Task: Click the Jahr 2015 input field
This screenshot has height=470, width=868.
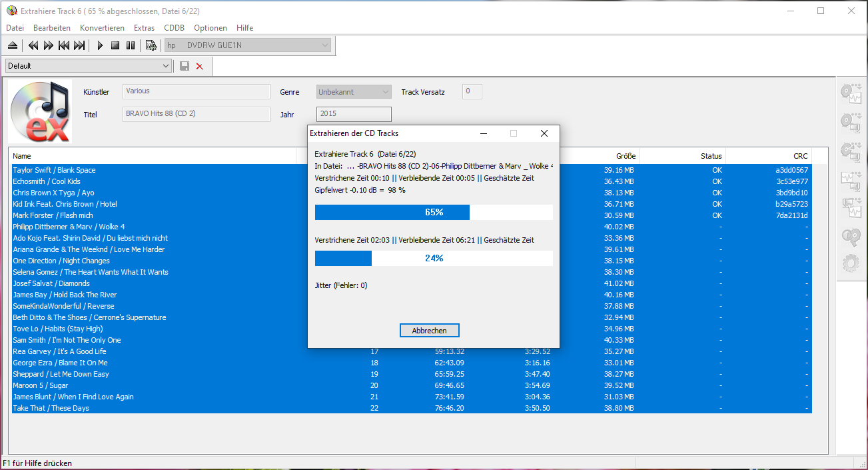Action: pyautogui.click(x=354, y=114)
